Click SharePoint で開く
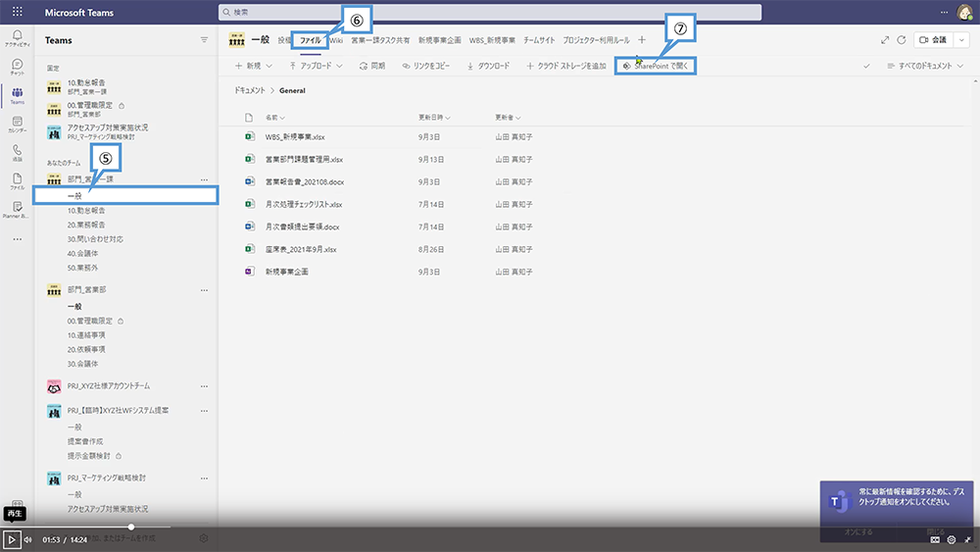Image resolution: width=980 pixels, height=552 pixels. point(655,66)
